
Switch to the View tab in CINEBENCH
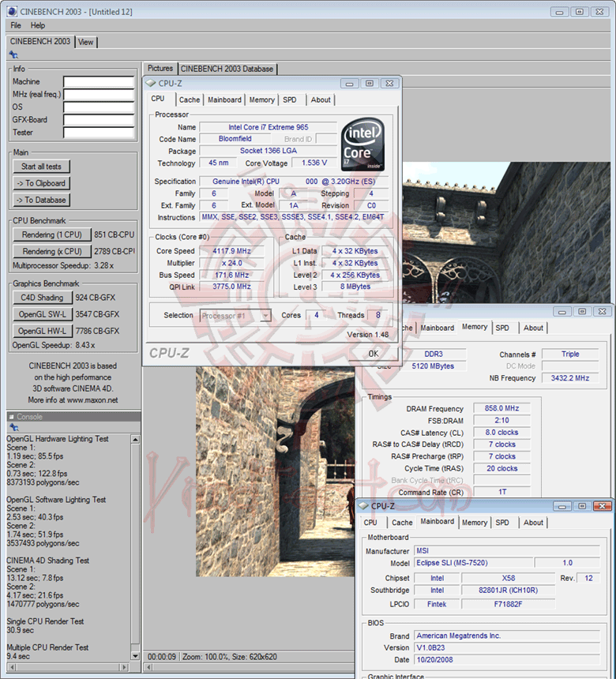point(86,42)
